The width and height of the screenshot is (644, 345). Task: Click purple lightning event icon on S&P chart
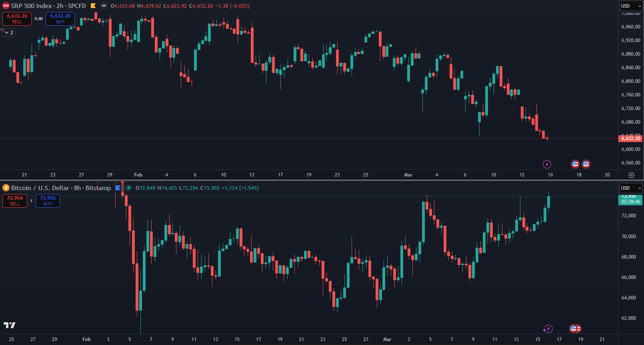coord(547,164)
